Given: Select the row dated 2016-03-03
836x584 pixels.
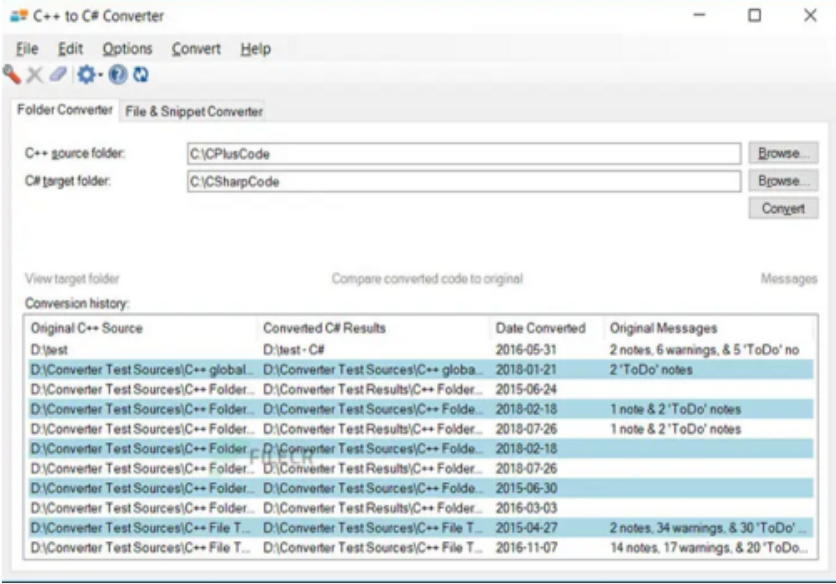Looking at the screenshot, I should (421, 508).
